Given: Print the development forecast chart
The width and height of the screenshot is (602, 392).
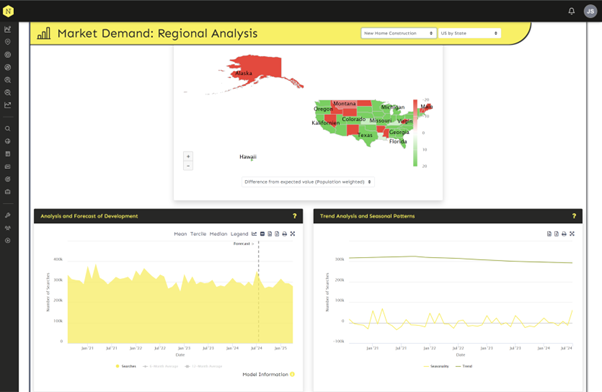Looking at the screenshot, I should pos(284,234).
